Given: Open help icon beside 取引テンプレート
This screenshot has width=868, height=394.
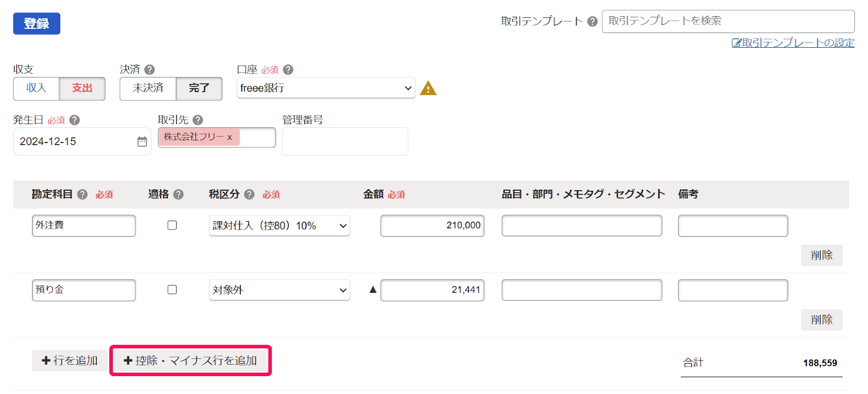Looking at the screenshot, I should 592,21.
